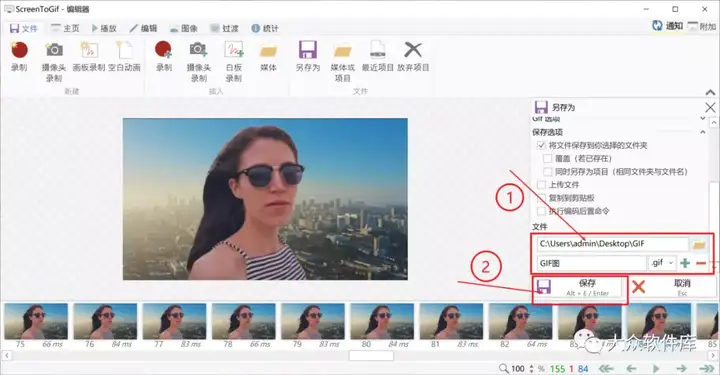
Task: Collapse the 保存选项 section chevron
Action: 703,132
